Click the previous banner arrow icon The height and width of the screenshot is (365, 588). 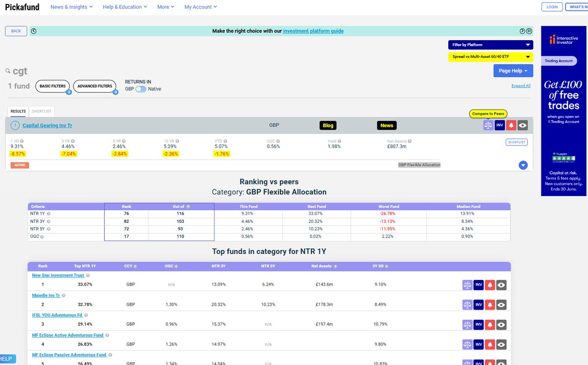(33, 31)
